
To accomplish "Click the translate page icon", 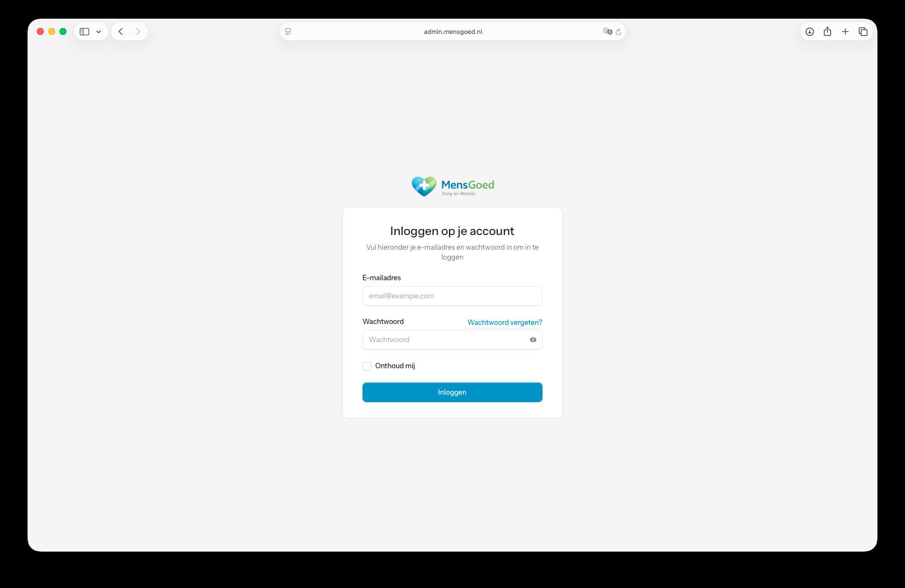I will pos(607,31).
